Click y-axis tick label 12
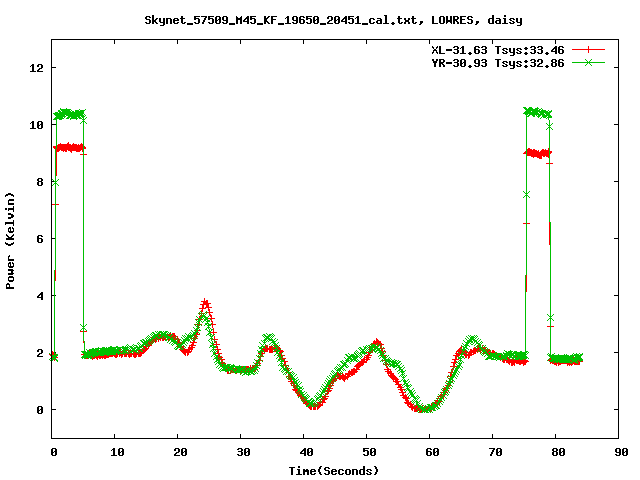This screenshot has width=640, height=480. [x=36, y=68]
